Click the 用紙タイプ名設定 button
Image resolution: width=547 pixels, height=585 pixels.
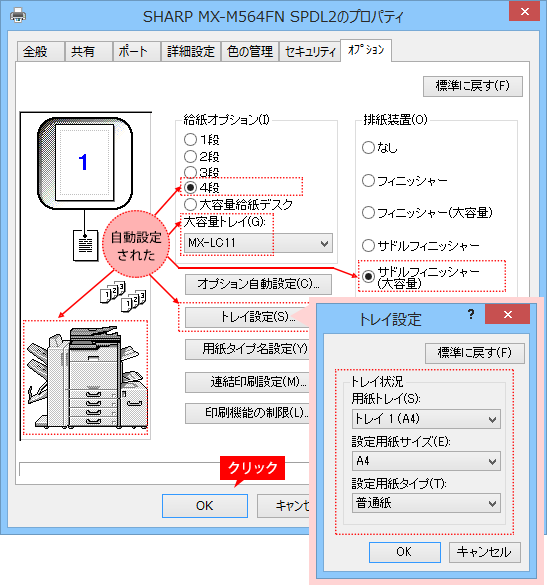pos(248,349)
